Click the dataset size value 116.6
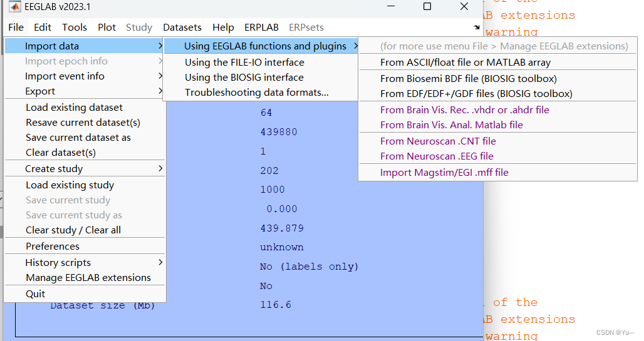This screenshot has height=341, width=644. click(x=276, y=305)
